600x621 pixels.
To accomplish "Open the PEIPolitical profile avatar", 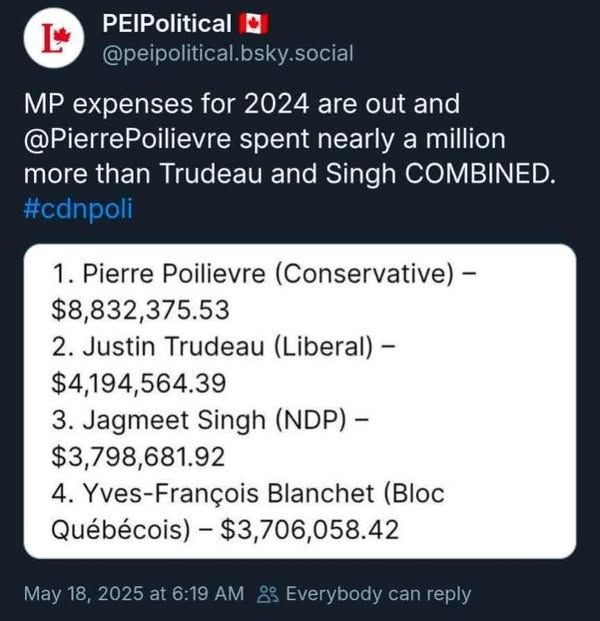I will [x=51, y=39].
